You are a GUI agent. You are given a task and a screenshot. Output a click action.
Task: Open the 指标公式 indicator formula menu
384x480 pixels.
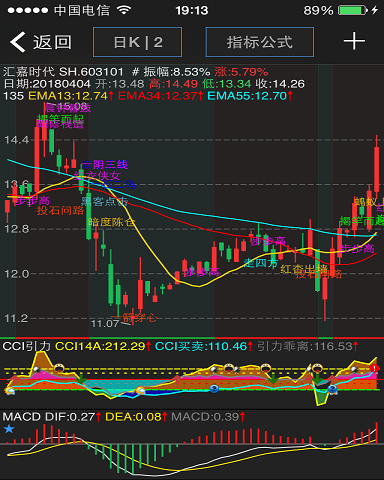coord(260,42)
